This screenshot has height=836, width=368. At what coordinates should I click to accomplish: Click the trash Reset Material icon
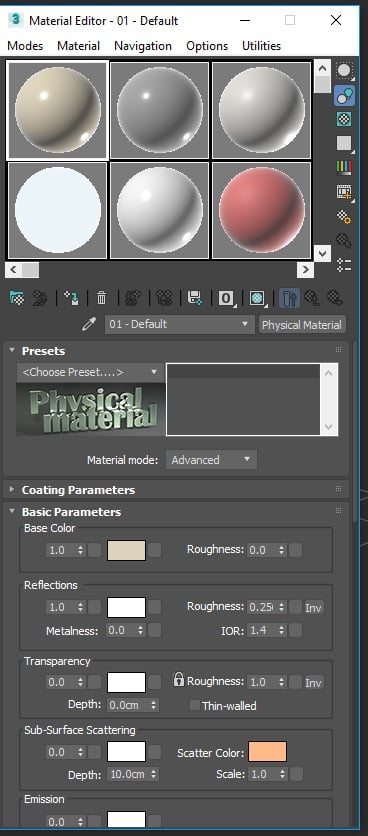(101, 298)
